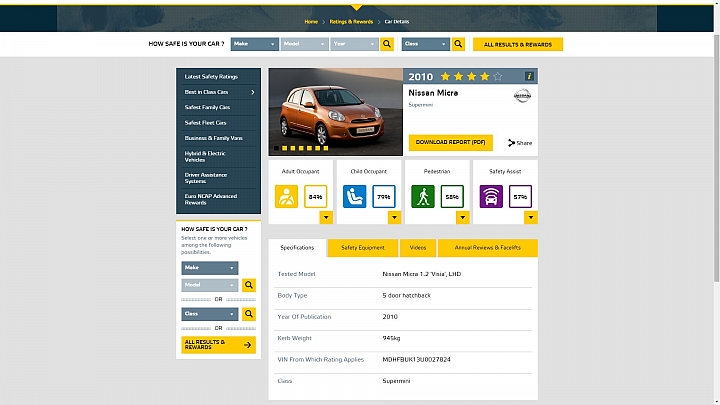
Task: Click All Results & Rewards top button
Action: pos(518,45)
